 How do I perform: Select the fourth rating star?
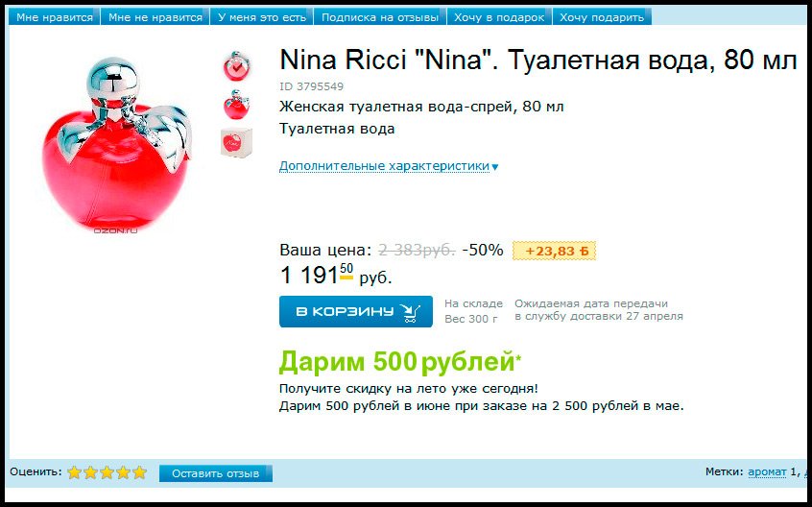coord(123,472)
